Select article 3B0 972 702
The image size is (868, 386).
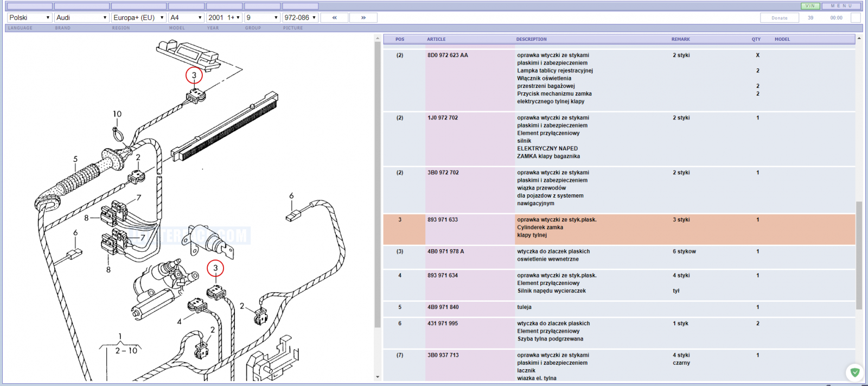[443, 173]
